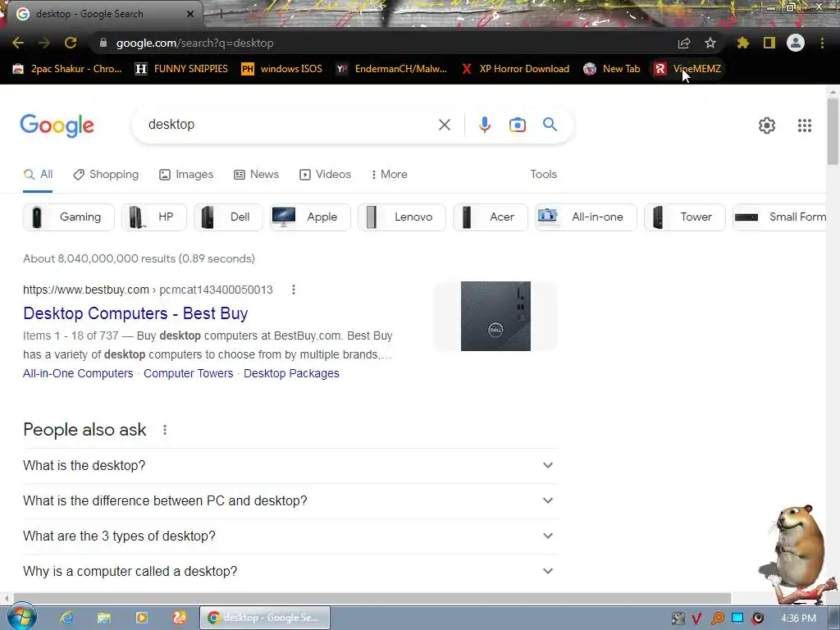Click the Google search input field

pyautogui.click(x=290, y=125)
